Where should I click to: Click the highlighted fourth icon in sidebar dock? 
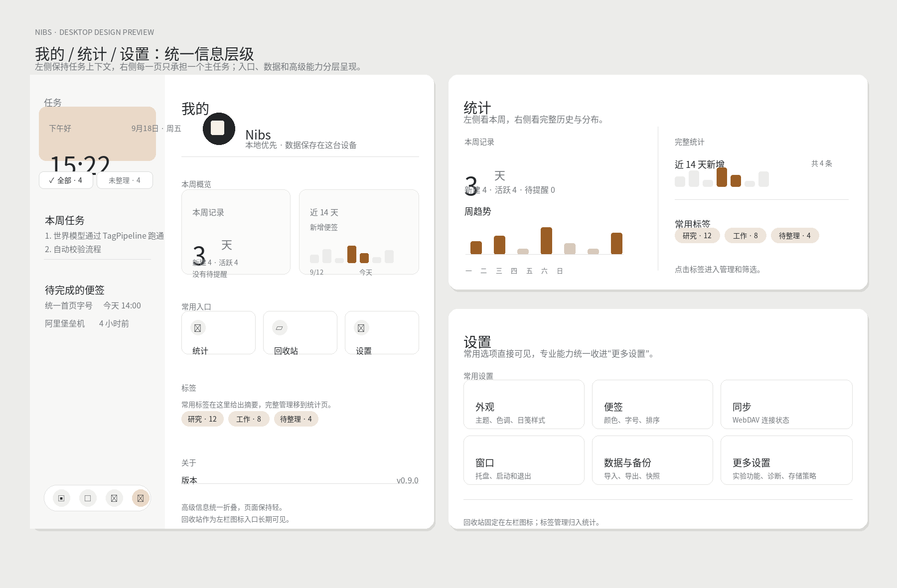141,498
